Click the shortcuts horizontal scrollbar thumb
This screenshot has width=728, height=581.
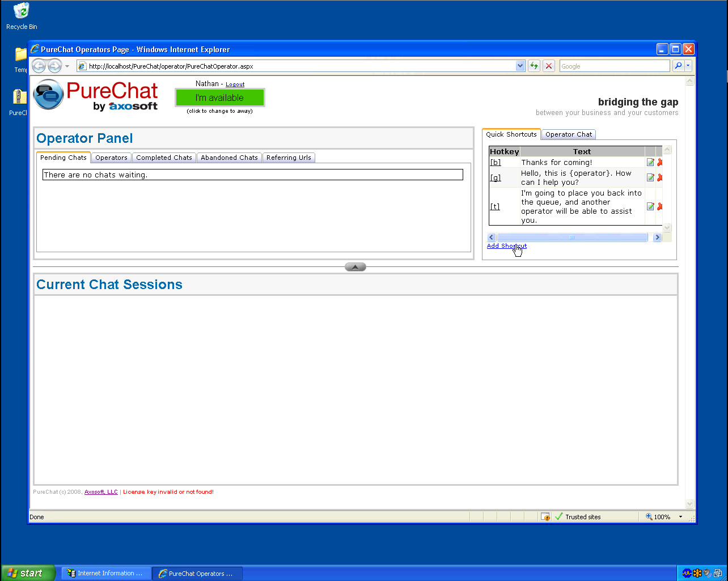pyautogui.click(x=572, y=238)
